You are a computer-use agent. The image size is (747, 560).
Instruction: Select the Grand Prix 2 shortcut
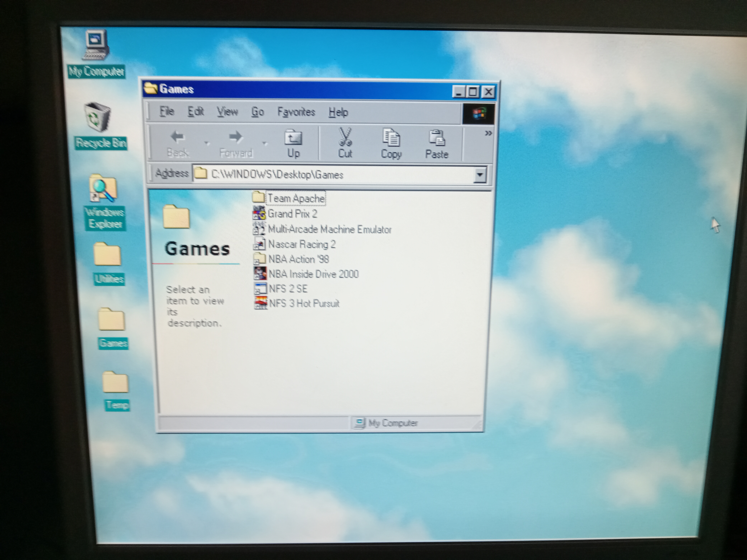292,214
